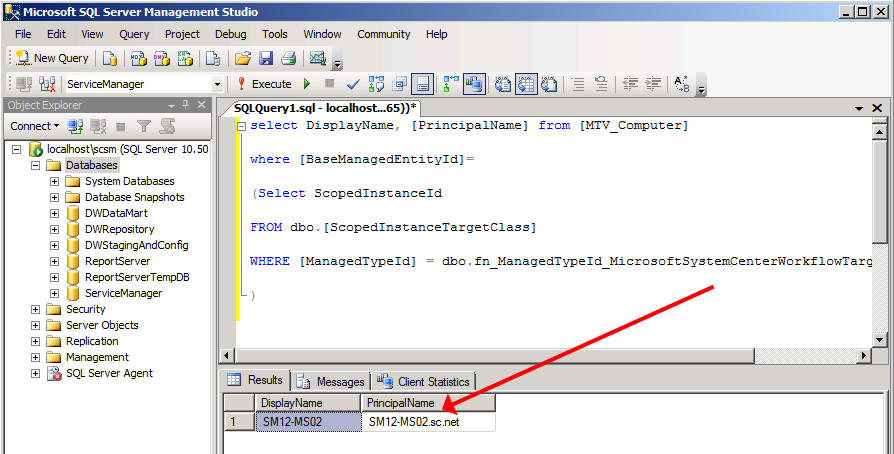
Task: Click the Connect button in Object Explorer
Action: point(34,126)
